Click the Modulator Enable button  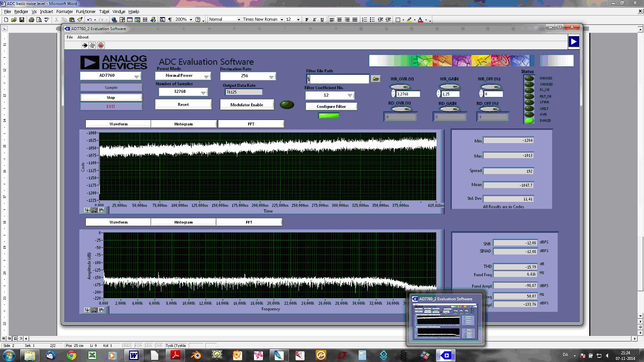pyautogui.click(x=247, y=104)
